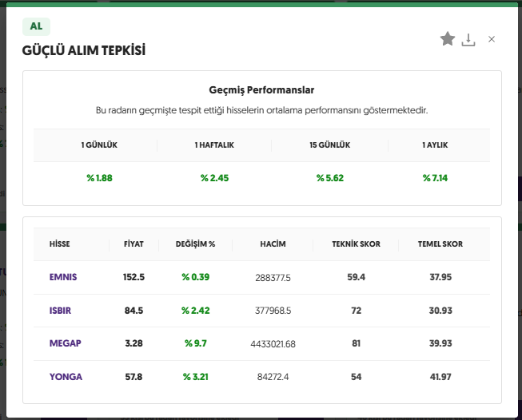The image size is (522, 420).
Task: Click ISBIR price 84.5
Action: 133,311
